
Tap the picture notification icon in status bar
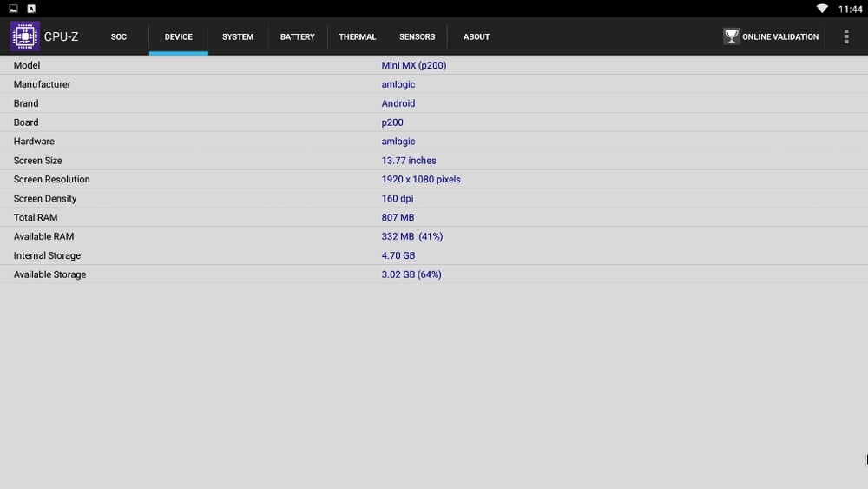point(13,9)
